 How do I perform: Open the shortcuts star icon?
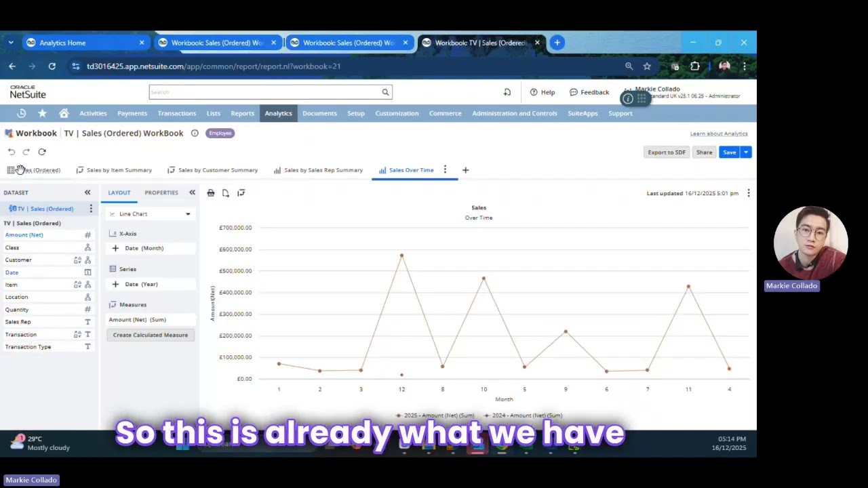click(x=42, y=113)
